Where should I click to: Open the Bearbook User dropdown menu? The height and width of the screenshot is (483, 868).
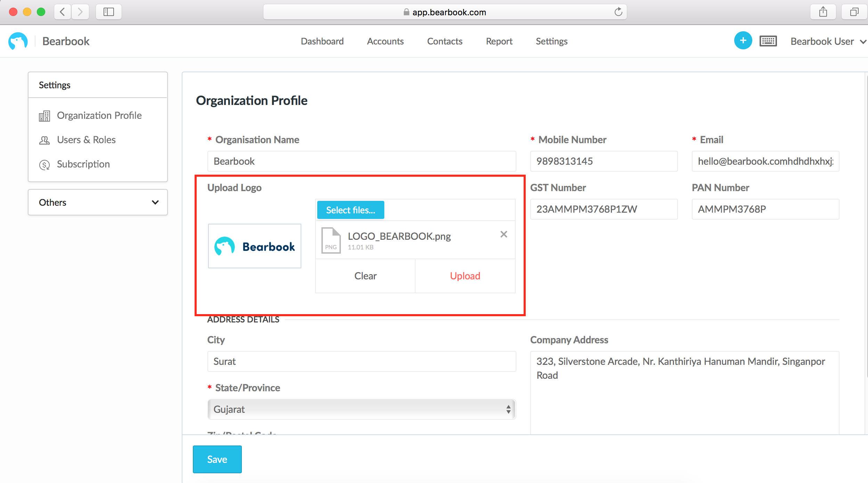[828, 41]
